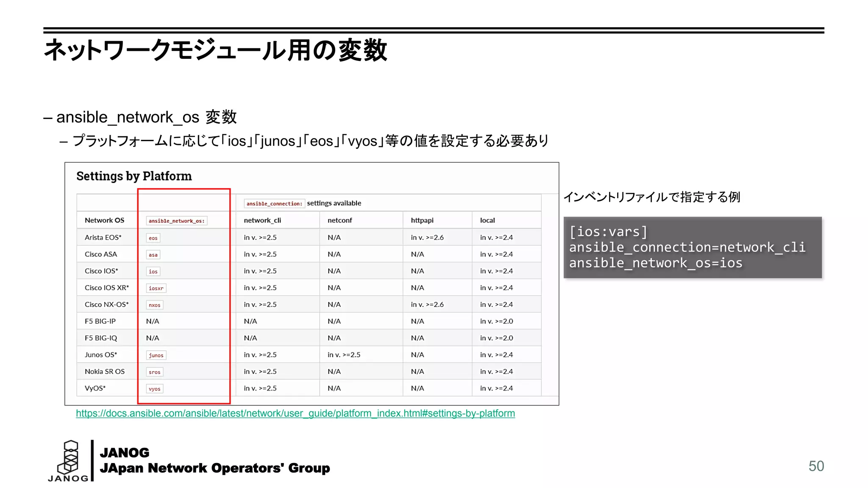This screenshot has height=488, width=868.
Task: Click the 'asa' code tag
Action: (153, 255)
